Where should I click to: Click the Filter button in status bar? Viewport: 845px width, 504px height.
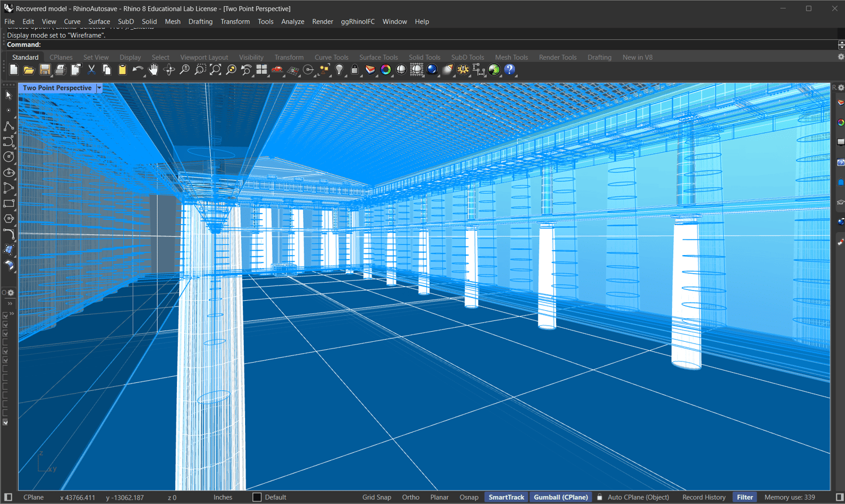(745, 497)
